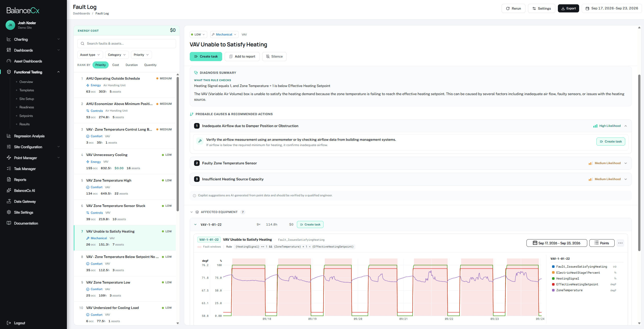Rank faults by Quantity
Image resolution: width=644 pixels, height=329 pixels.
pos(150,65)
